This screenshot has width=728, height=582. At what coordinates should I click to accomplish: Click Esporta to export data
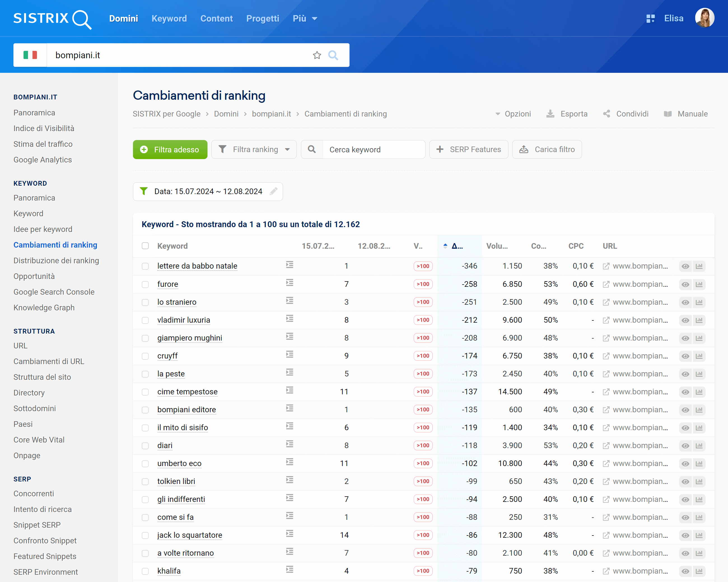[x=567, y=114]
